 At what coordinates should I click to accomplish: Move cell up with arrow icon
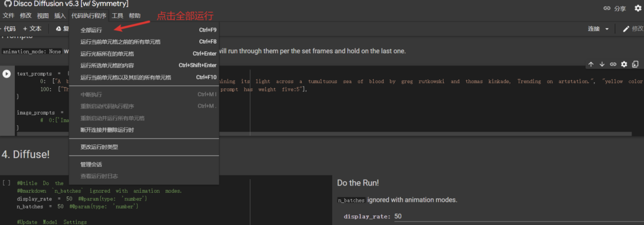point(591,64)
